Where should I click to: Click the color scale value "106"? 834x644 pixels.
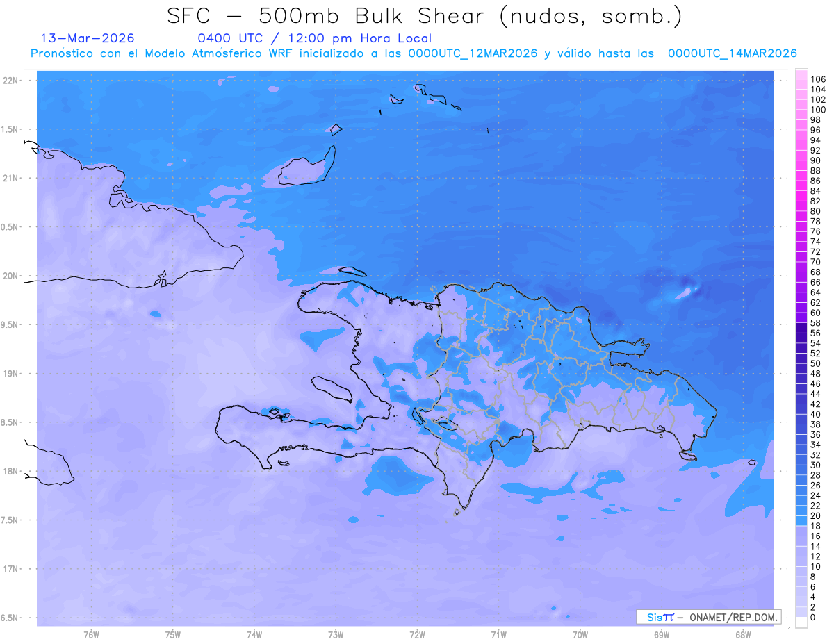click(818, 79)
